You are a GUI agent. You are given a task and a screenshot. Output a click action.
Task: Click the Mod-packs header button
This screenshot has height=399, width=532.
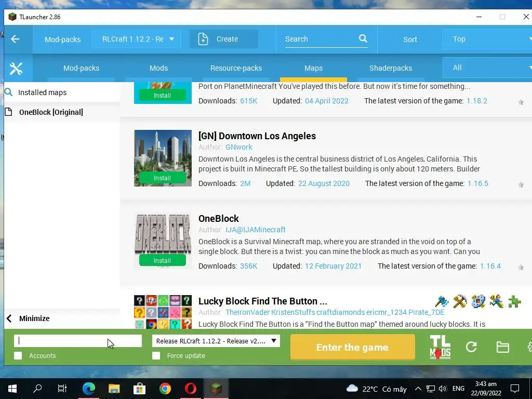(63, 39)
